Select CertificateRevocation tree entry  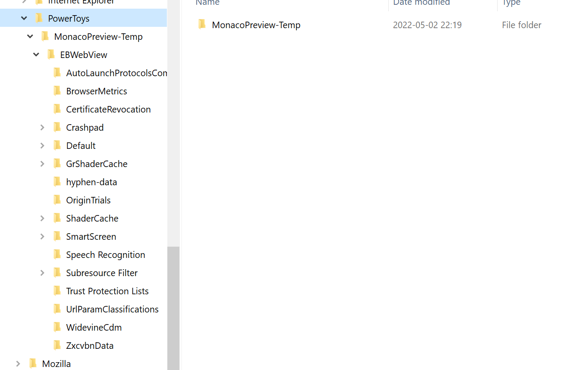(109, 109)
